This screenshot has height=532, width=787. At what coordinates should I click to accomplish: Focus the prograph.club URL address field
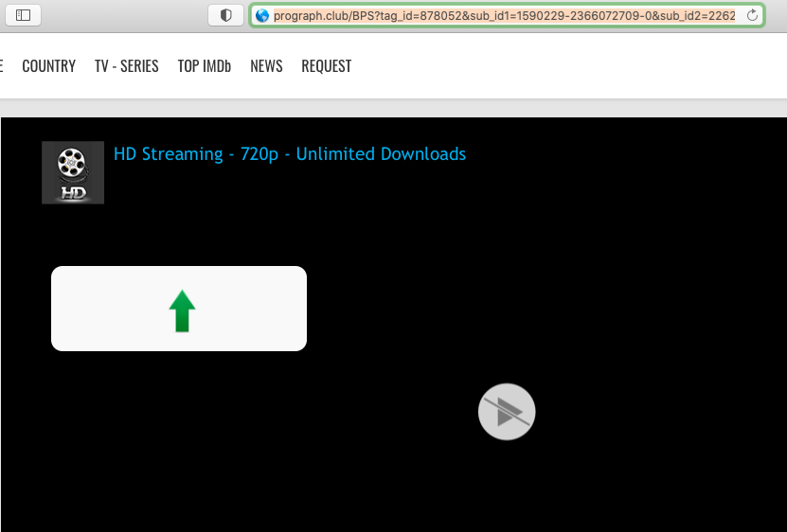pyautogui.click(x=502, y=15)
